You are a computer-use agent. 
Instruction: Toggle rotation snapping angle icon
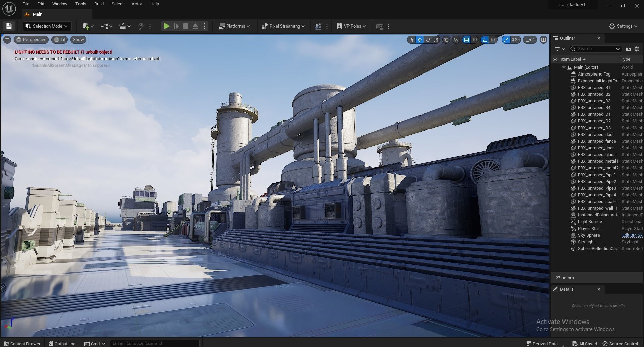485,40
